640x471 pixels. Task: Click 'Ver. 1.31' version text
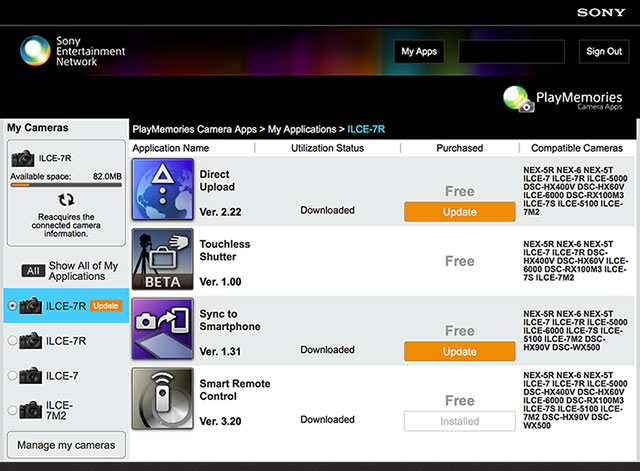tap(220, 352)
